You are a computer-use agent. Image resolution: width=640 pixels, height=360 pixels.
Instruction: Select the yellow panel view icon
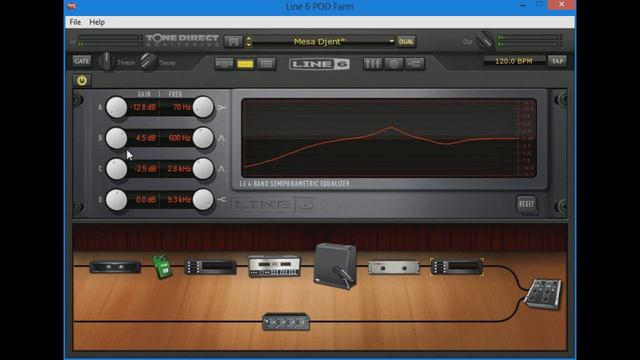(245, 64)
